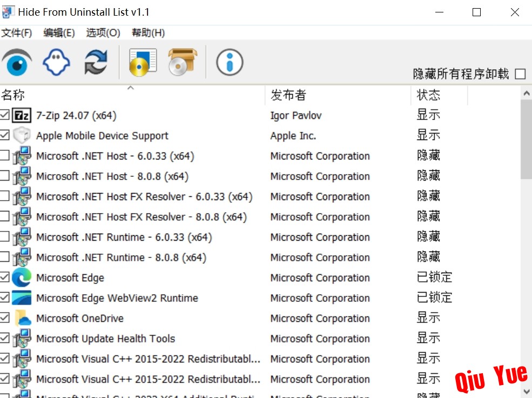Click the Edge WebView2 Runtime icon
Viewport: 532px width, 398px height.
[x=22, y=298]
